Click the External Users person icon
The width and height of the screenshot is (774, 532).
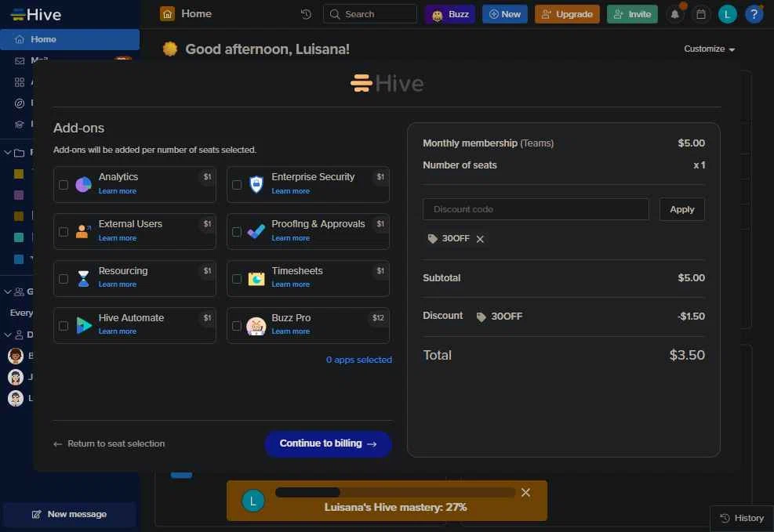(x=83, y=231)
